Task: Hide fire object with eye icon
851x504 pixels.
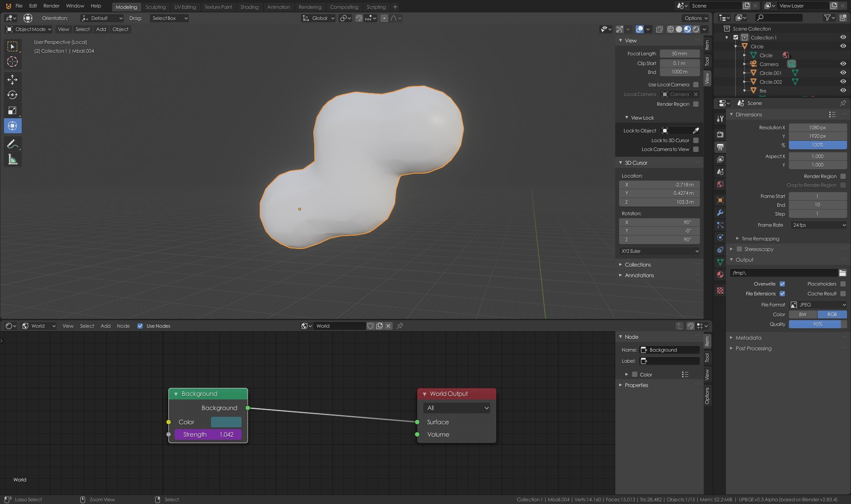Action: click(843, 90)
